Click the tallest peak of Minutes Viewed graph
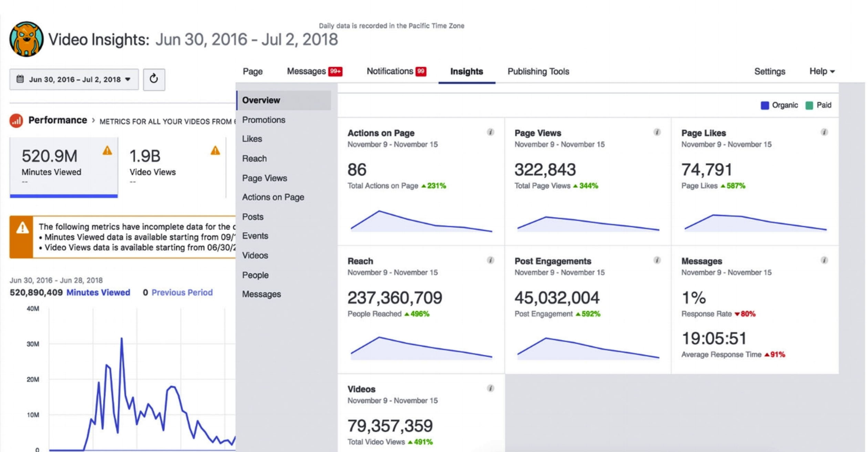This screenshot has height=452, width=868. [x=122, y=339]
